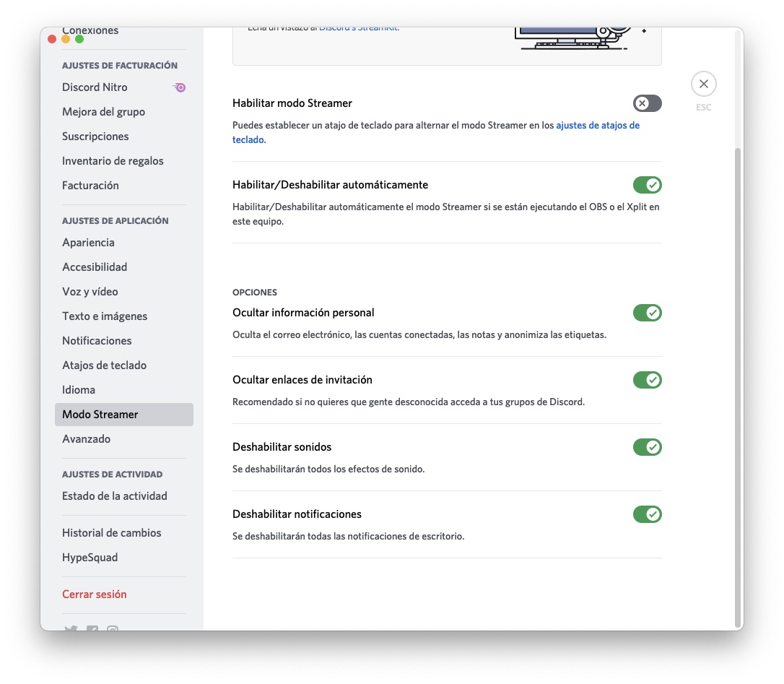
Task: Select Notificaciones in the sidebar
Action: point(97,341)
